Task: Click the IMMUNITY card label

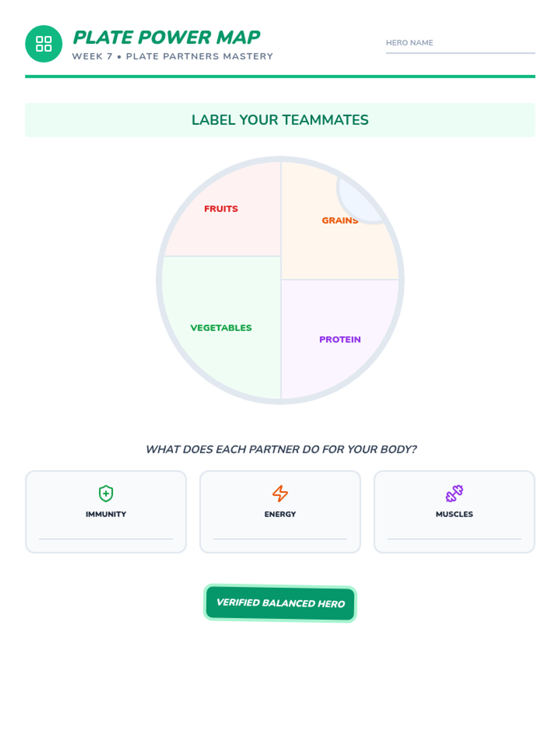Action: pyautogui.click(x=106, y=514)
